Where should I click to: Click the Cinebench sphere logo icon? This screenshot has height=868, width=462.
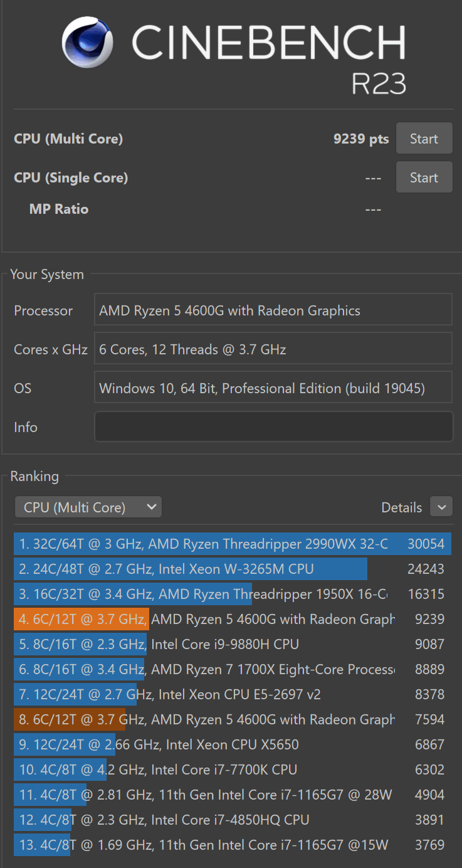[x=88, y=42]
